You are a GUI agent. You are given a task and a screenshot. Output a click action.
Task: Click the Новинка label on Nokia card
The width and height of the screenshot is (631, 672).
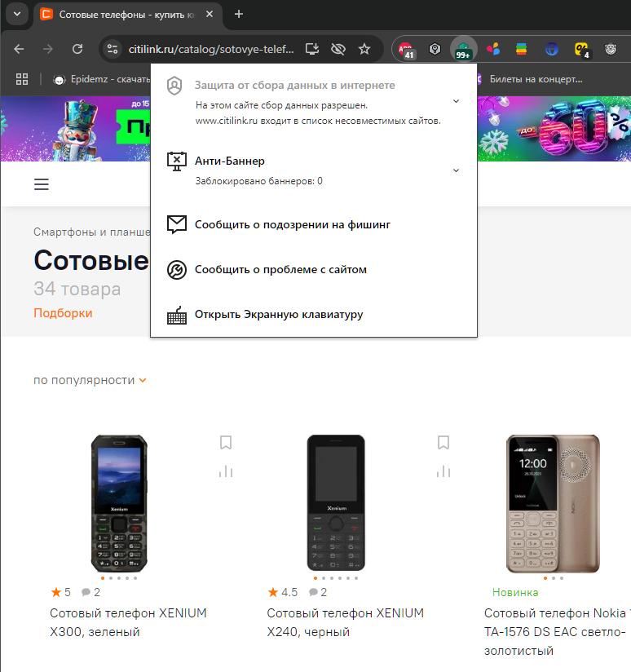click(515, 592)
